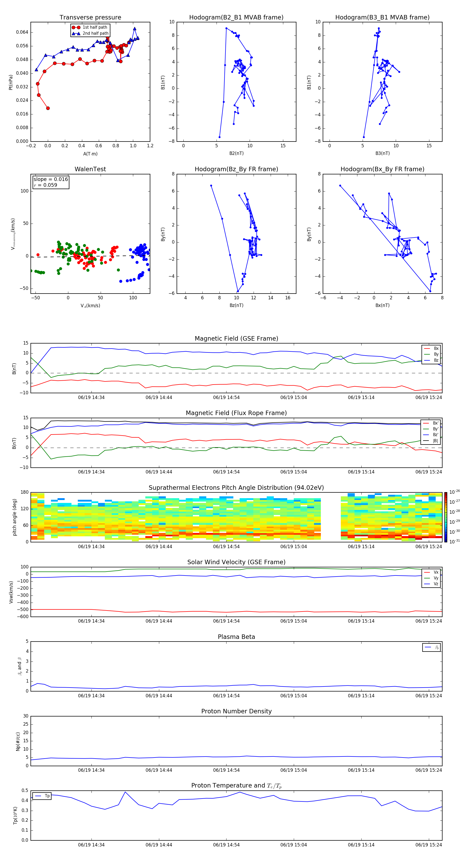Screen dimensions: 473x868
Task: Click the Suprathermal Electrons Pitch Angle title
Action: [x=236, y=488]
